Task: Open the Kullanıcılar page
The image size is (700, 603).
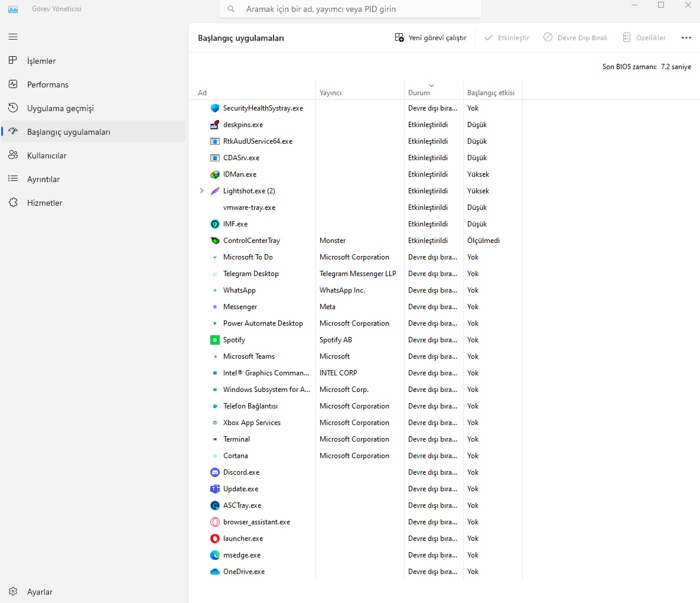Action: pos(93,155)
